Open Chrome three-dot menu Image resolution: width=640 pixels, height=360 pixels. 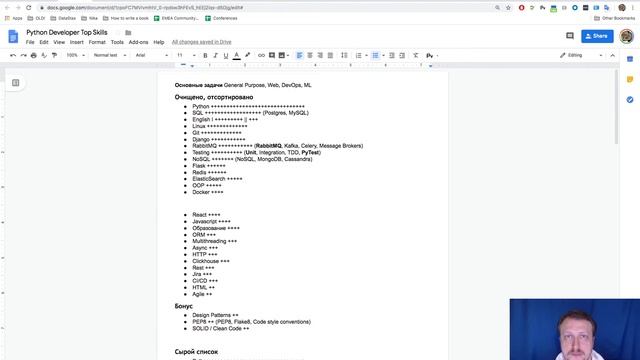pyautogui.click(x=633, y=8)
